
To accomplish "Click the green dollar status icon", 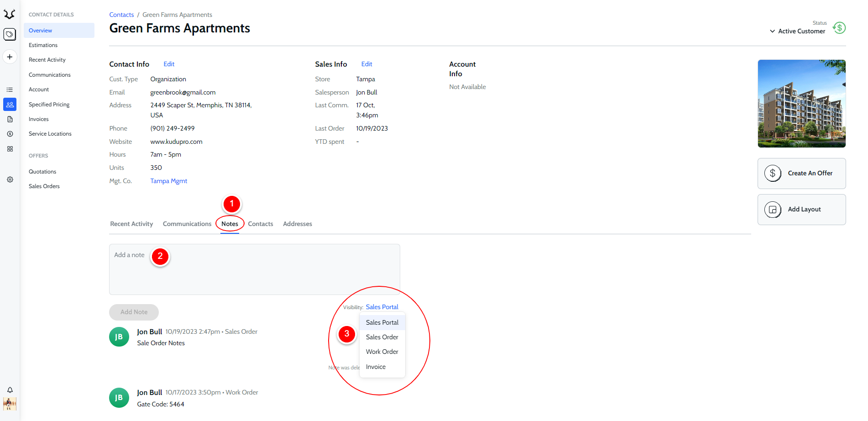I will click(839, 28).
